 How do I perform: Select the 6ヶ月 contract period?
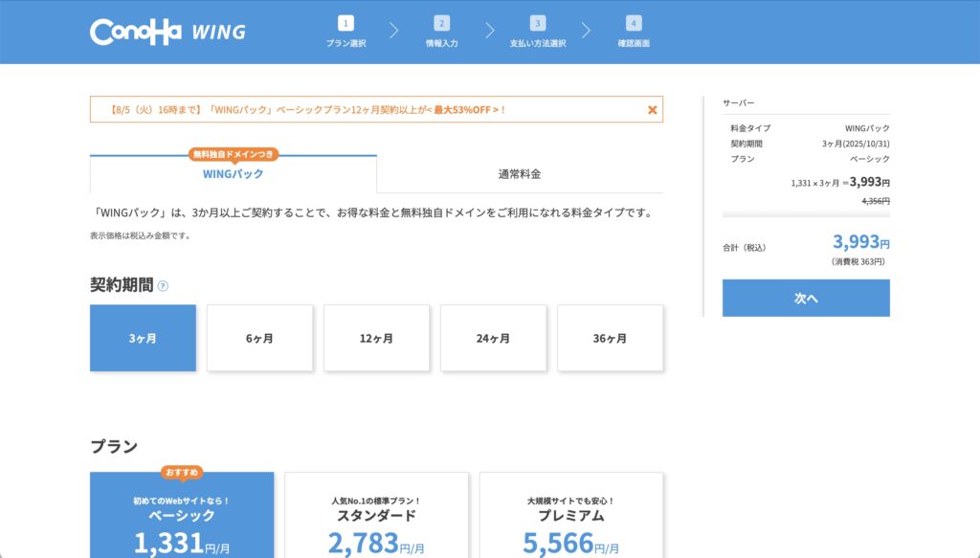click(x=259, y=338)
